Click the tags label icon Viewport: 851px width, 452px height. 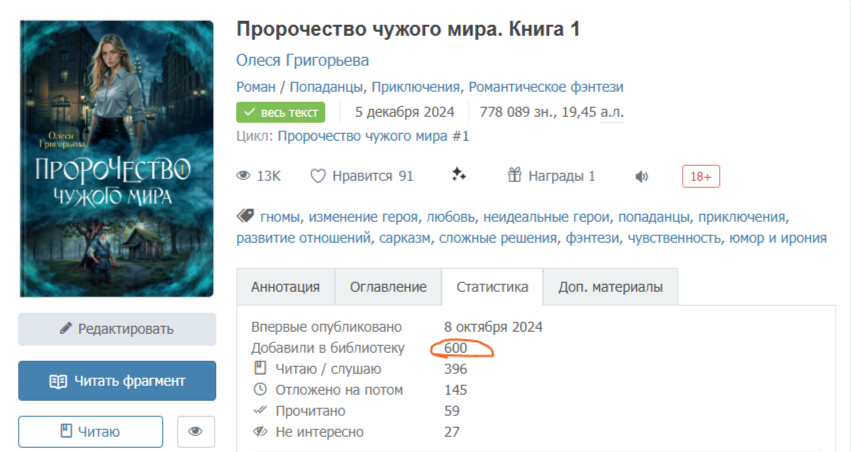tap(245, 216)
